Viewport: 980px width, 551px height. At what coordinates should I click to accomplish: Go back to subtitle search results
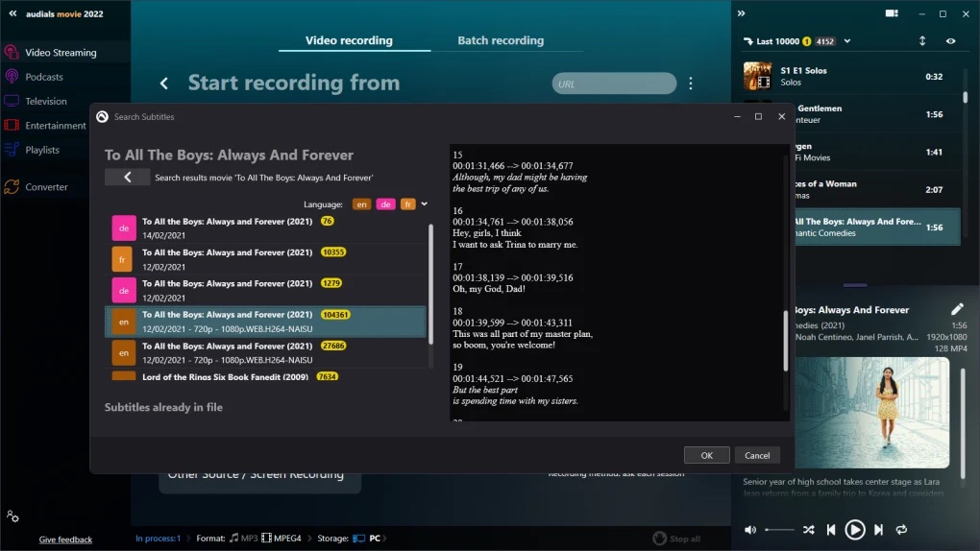(128, 178)
